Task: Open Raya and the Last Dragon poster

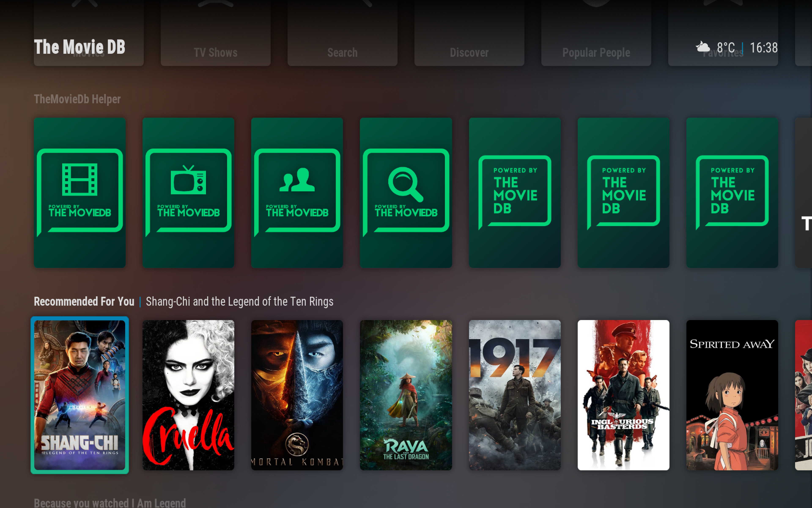Action: (406, 395)
